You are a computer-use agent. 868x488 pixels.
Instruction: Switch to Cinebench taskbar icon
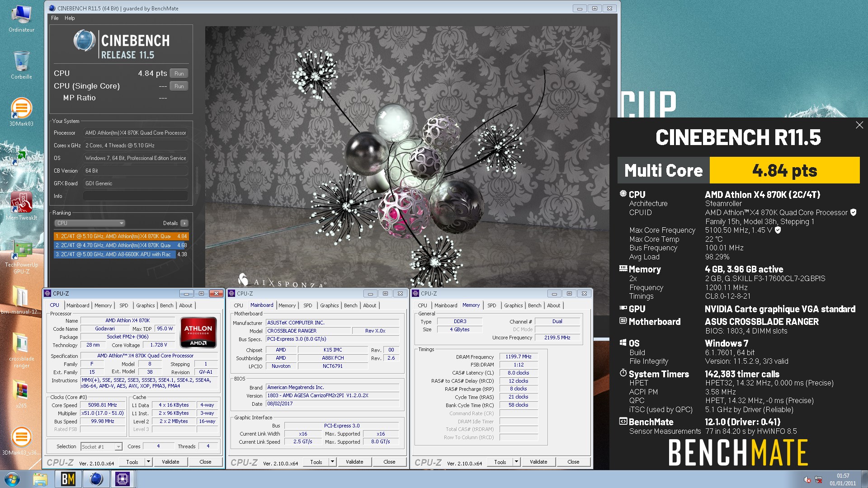click(96, 479)
